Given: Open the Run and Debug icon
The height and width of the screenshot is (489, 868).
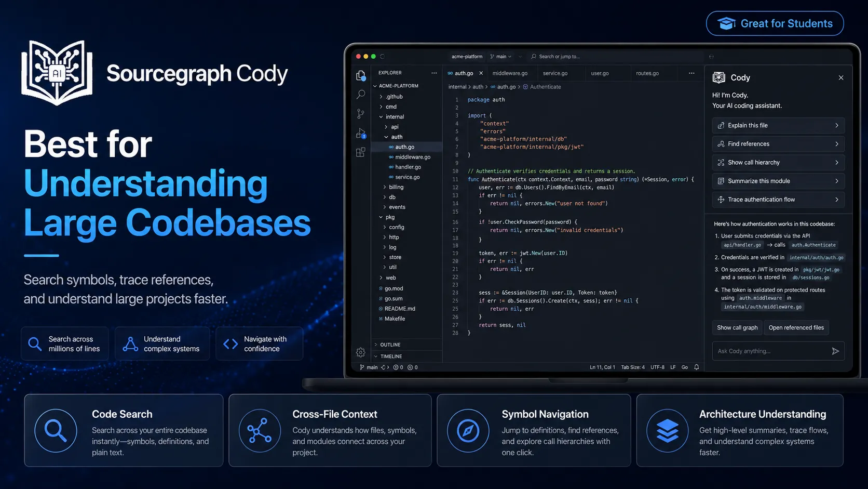Looking at the screenshot, I should (361, 133).
